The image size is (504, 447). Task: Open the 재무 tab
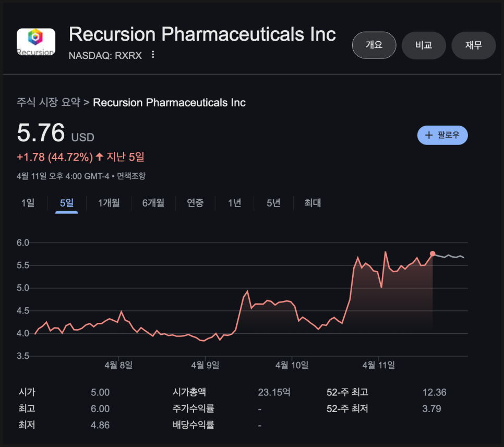click(x=473, y=45)
